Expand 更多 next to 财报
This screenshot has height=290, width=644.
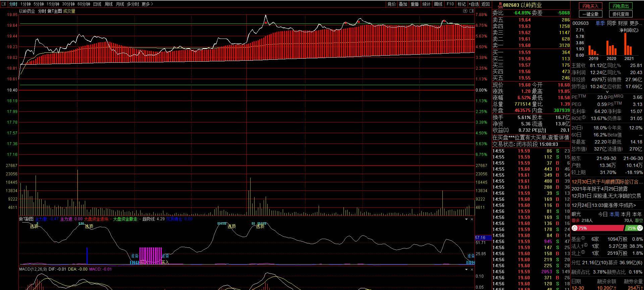click(x=636, y=23)
